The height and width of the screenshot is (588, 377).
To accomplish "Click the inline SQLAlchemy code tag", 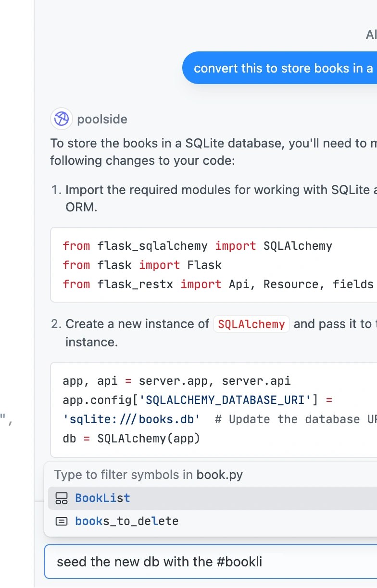I will (251, 324).
